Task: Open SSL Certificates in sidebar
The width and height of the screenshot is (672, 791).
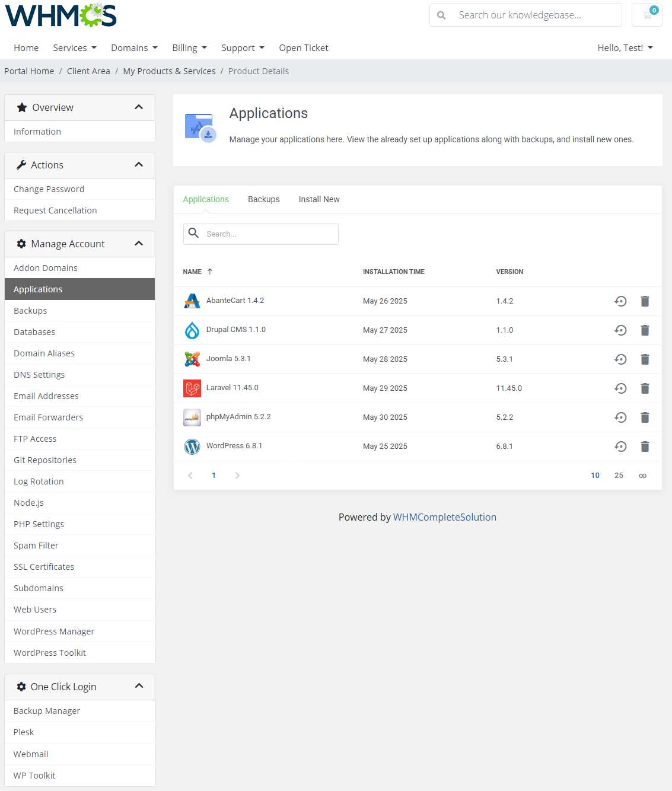Action: [x=79, y=567]
